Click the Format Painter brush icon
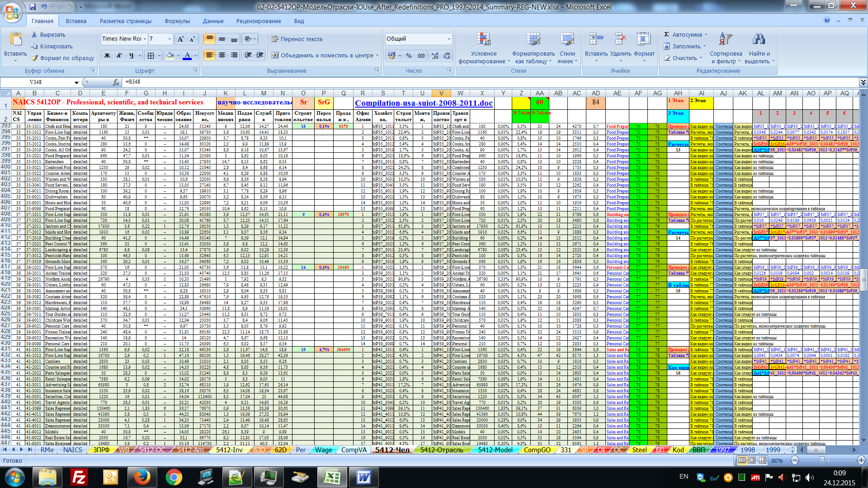 [x=35, y=58]
